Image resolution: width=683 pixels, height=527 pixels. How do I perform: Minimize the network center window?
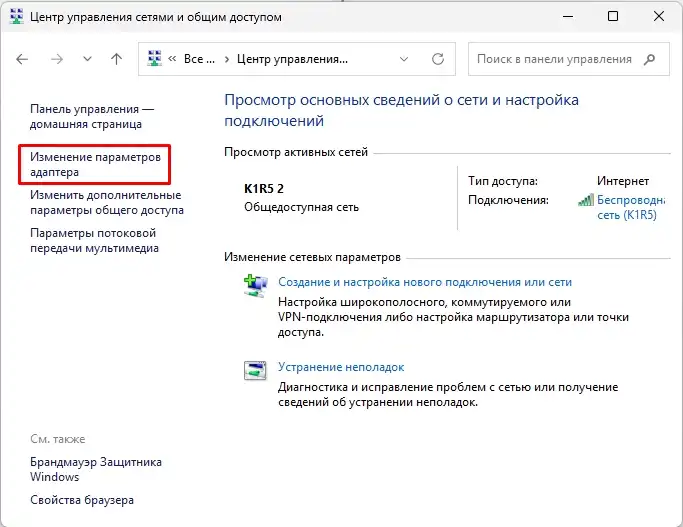(568, 17)
